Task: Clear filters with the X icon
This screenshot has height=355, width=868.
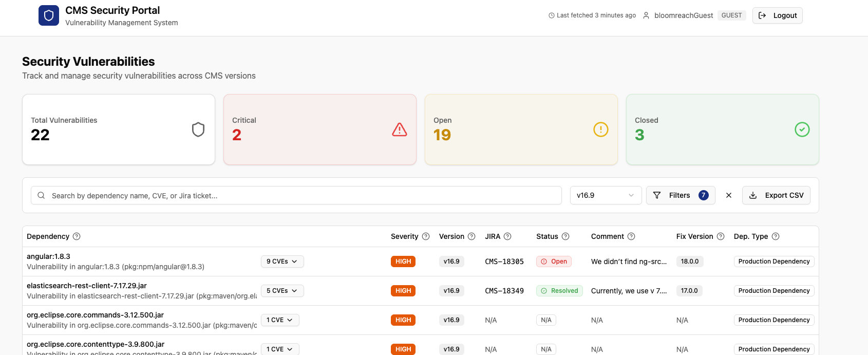Action: 729,195
